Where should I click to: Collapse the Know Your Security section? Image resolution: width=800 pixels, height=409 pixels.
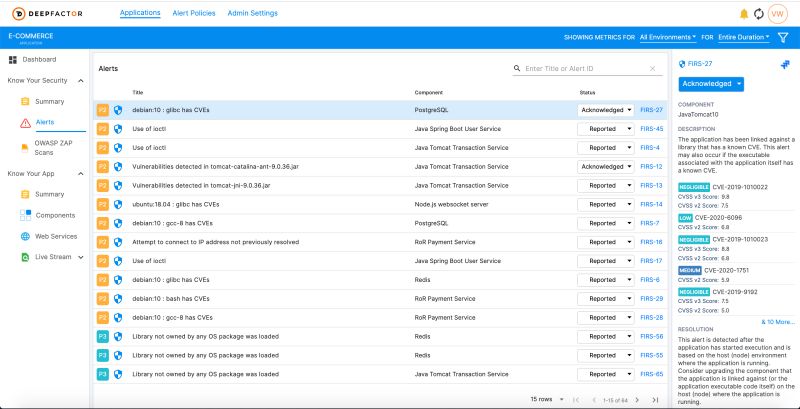[81, 81]
